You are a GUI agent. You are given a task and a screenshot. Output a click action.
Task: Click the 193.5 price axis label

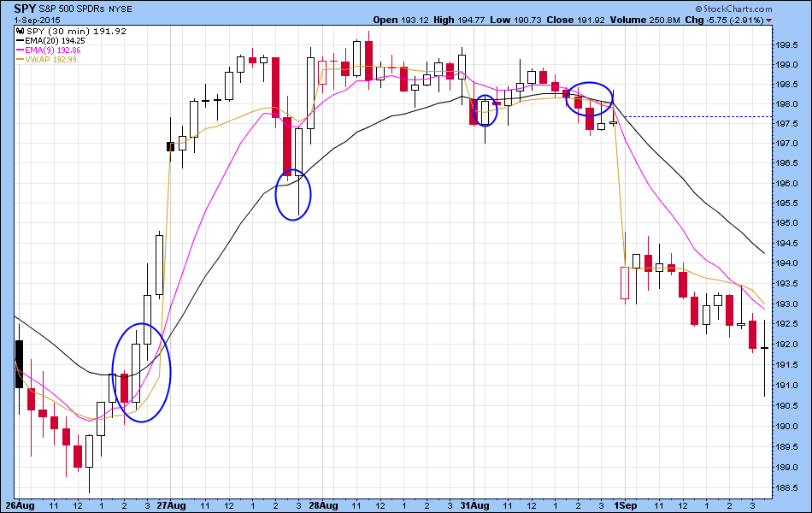click(787, 284)
